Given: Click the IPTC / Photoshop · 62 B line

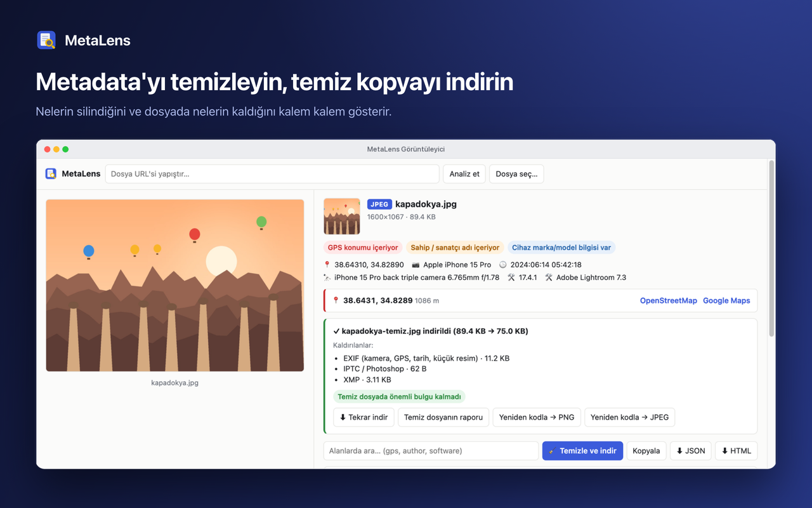Looking at the screenshot, I should click(385, 369).
